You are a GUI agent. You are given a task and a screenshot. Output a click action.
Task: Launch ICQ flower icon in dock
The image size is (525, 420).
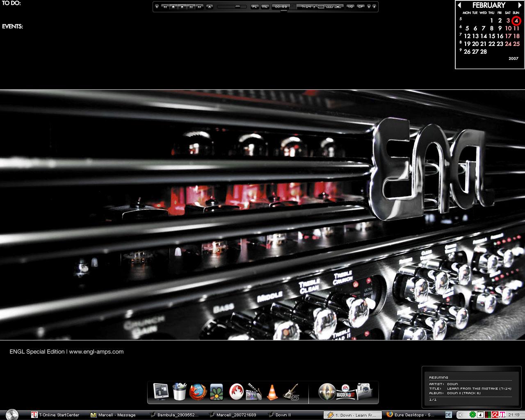click(x=216, y=392)
